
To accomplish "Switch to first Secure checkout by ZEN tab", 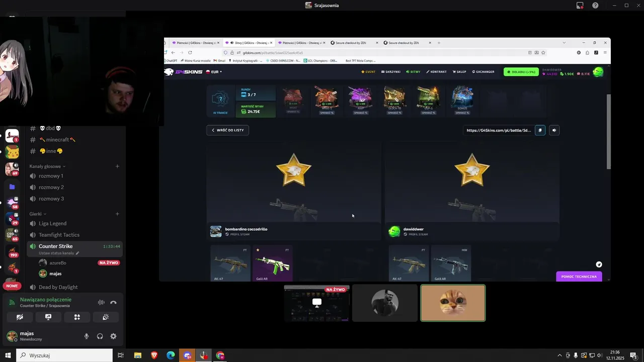I will pos(354,43).
